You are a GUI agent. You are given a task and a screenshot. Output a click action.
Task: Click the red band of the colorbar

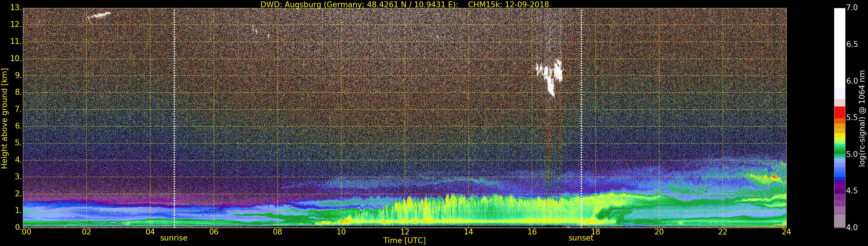coord(839,112)
